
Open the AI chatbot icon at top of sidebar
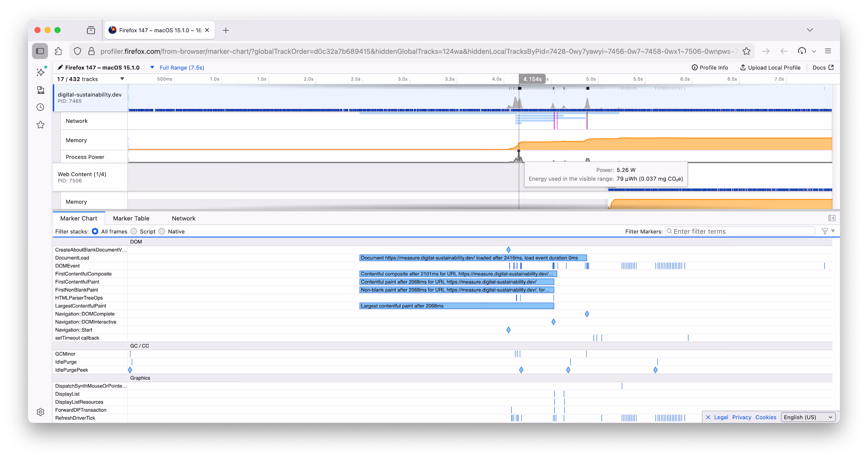(40, 72)
